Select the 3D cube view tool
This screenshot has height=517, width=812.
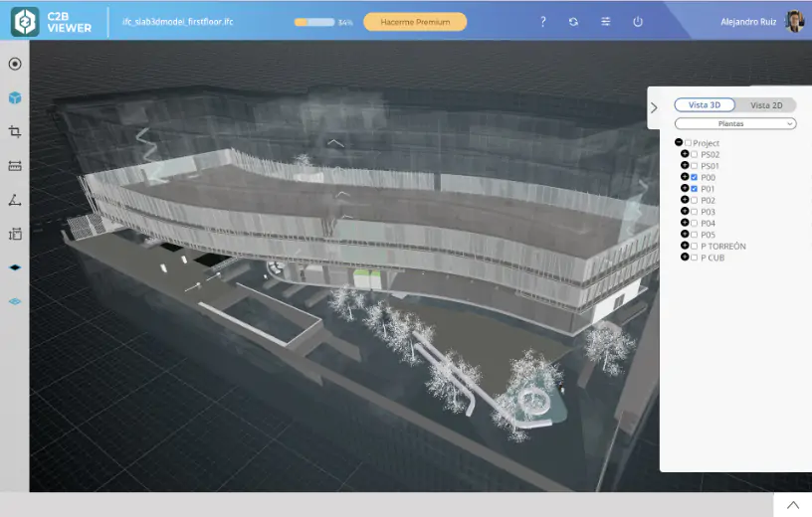coord(15,97)
